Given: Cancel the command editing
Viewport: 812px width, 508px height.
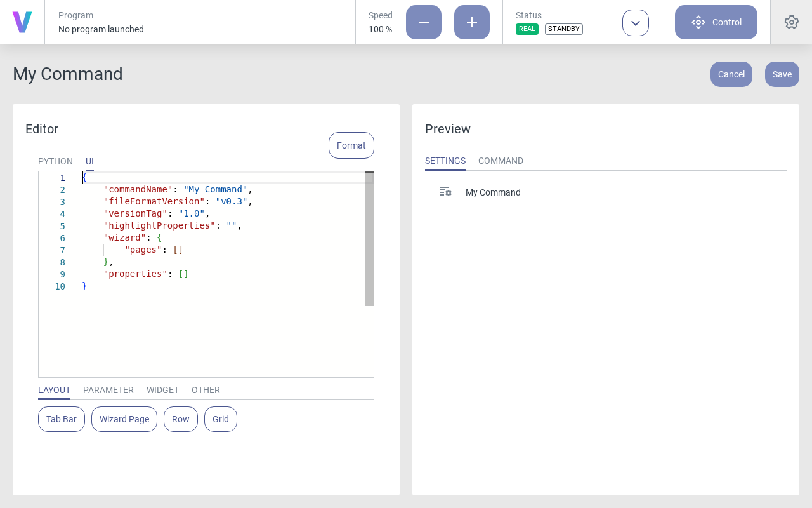Looking at the screenshot, I should tap(731, 74).
